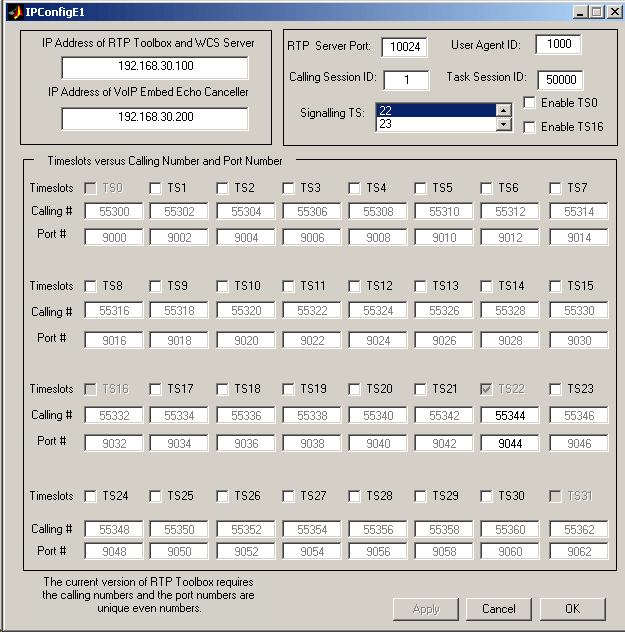
Task: Check the TS6 timeslot box
Action: point(486,188)
